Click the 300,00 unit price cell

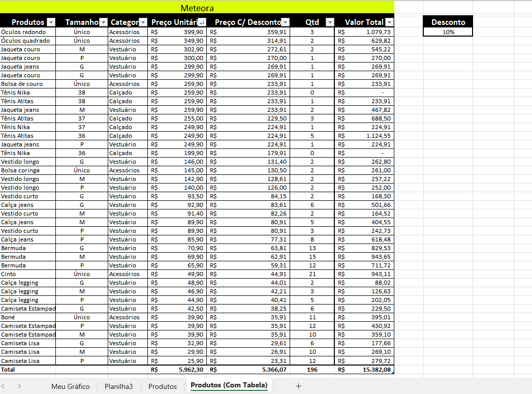177,58
